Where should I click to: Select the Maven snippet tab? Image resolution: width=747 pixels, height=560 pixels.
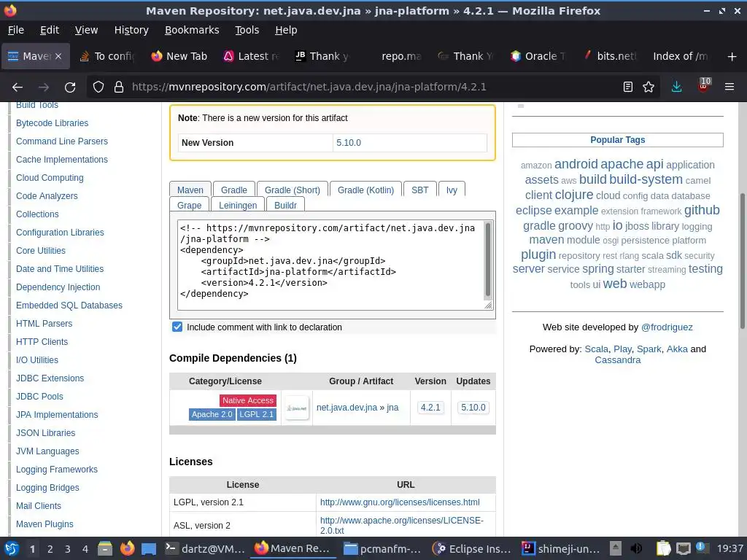coord(190,190)
